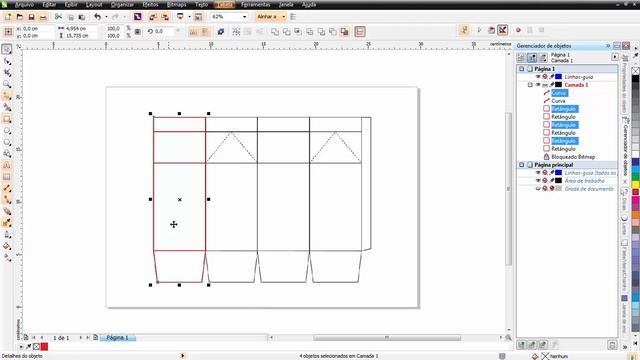Click the Paste icon

point(82,17)
